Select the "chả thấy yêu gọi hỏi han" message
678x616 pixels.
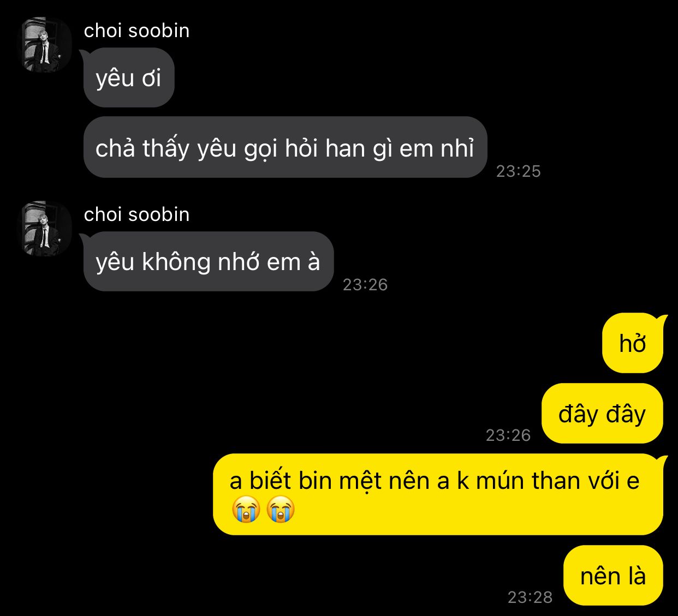point(285,147)
